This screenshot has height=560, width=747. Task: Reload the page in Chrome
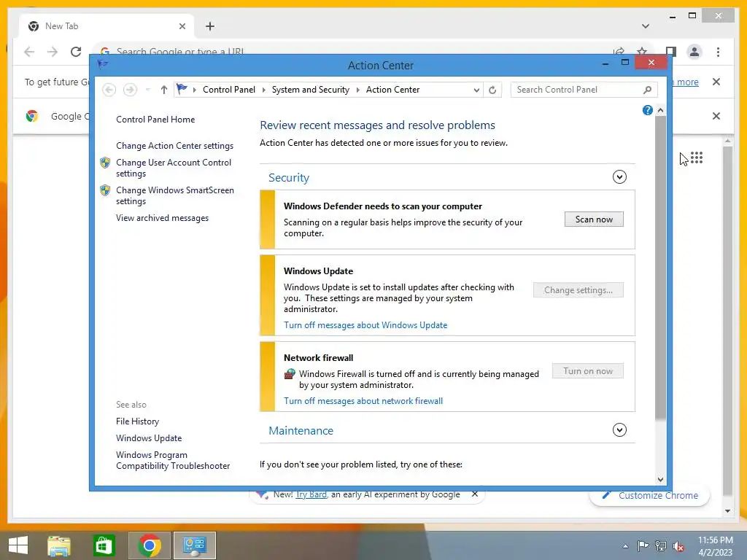76,52
